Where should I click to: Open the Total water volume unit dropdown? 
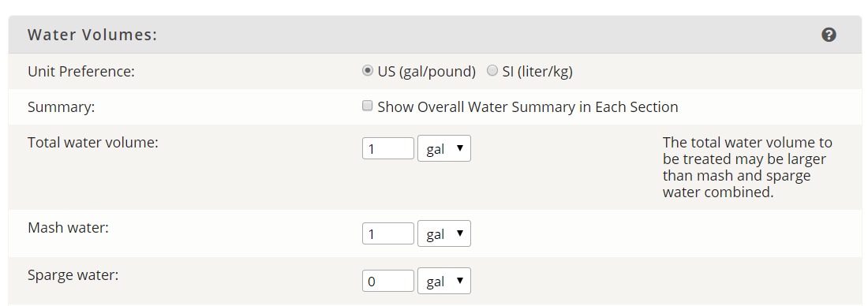(444, 148)
